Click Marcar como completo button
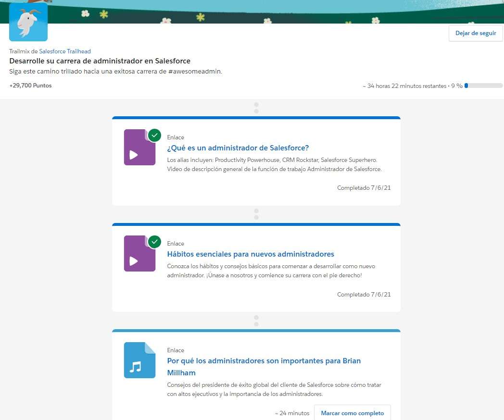The width and height of the screenshot is (504, 420). click(353, 413)
